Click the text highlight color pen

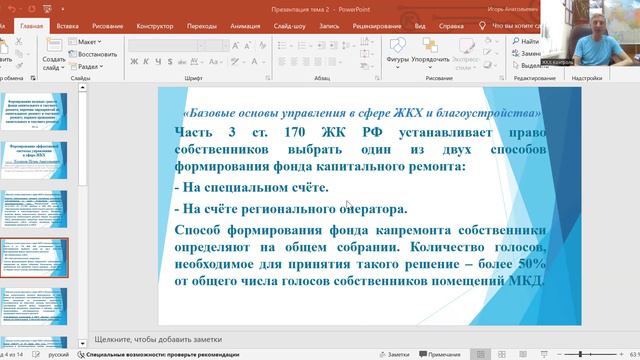pos(235,62)
